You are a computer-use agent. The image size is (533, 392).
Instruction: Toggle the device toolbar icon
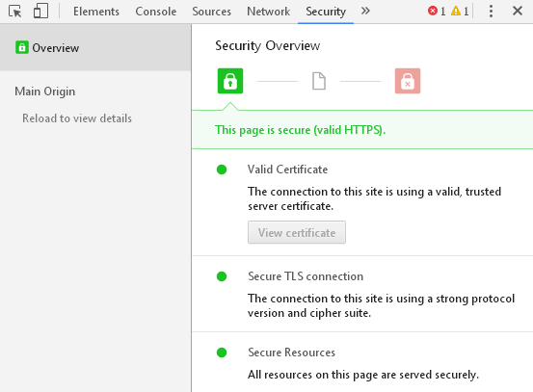coord(40,12)
